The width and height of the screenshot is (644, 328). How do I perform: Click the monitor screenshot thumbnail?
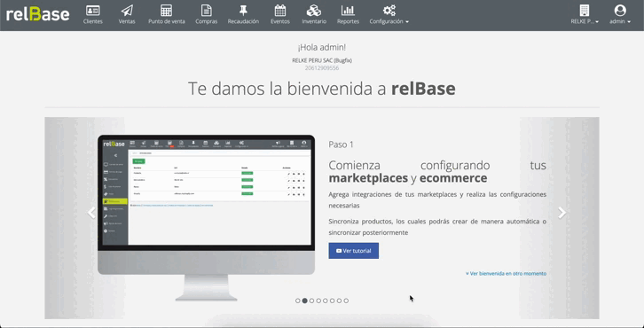(x=206, y=217)
